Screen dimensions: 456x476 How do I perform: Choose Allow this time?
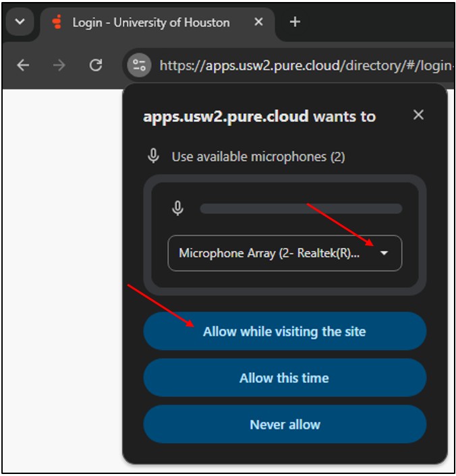[285, 378]
